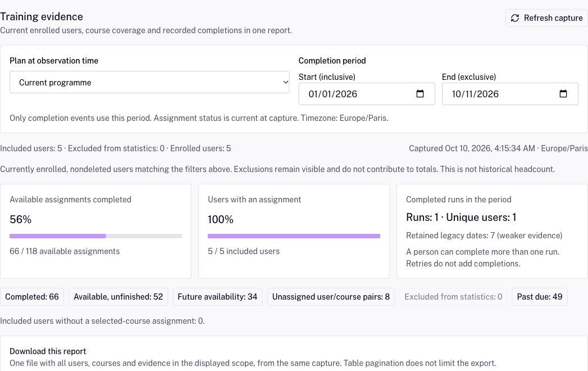The image size is (588, 371).
Task: Select the Excluded from statistics: 0 chip
Action: pyautogui.click(x=453, y=297)
